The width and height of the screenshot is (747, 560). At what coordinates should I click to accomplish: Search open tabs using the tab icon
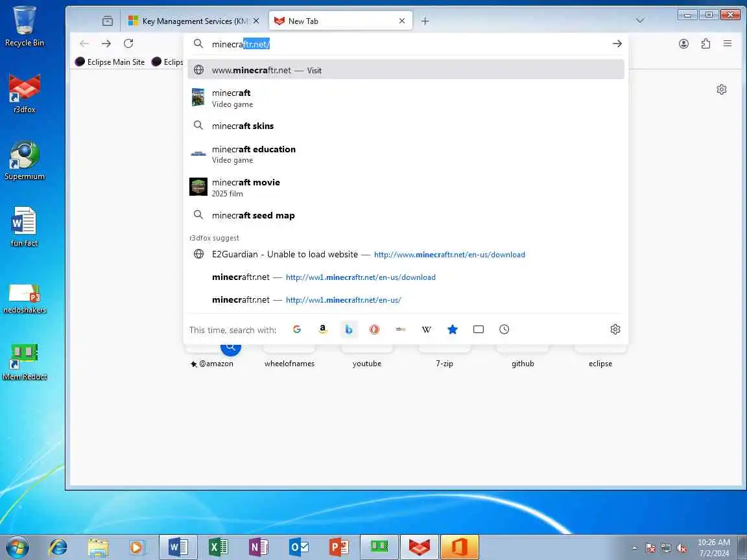pyautogui.click(x=479, y=329)
